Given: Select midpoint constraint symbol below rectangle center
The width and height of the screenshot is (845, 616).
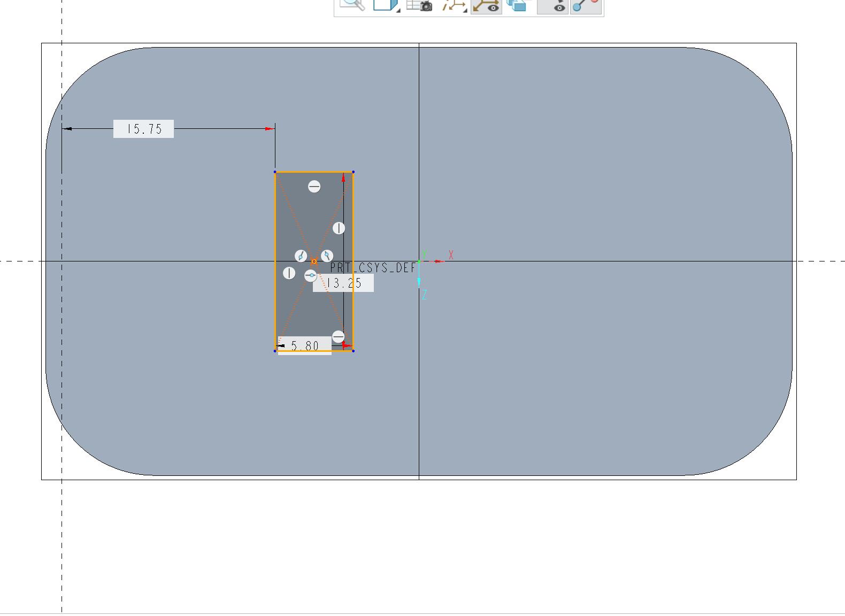Looking at the screenshot, I should click(x=311, y=275).
